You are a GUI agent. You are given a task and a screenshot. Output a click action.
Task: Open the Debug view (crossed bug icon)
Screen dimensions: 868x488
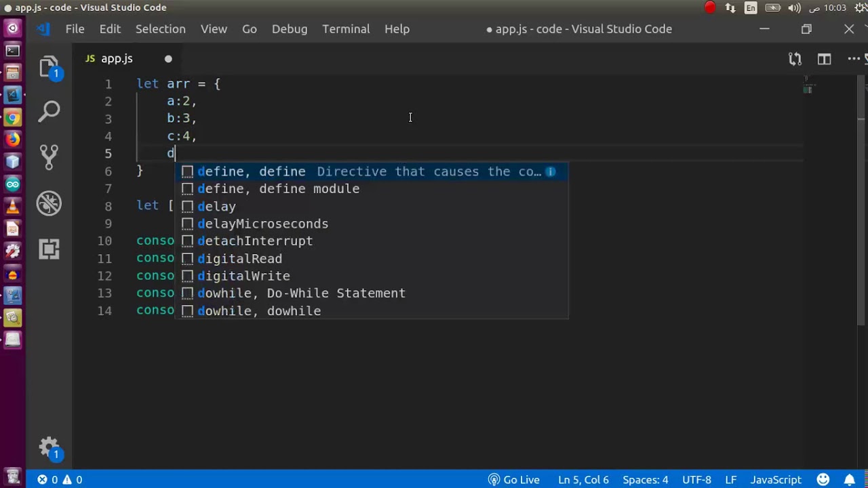coord(49,203)
